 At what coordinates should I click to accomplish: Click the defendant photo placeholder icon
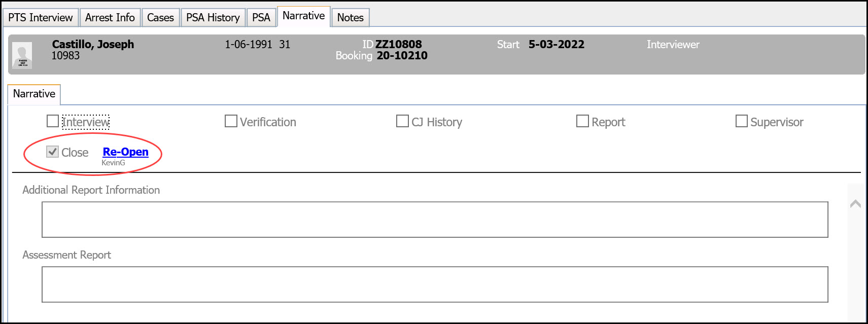click(x=22, y=55)
